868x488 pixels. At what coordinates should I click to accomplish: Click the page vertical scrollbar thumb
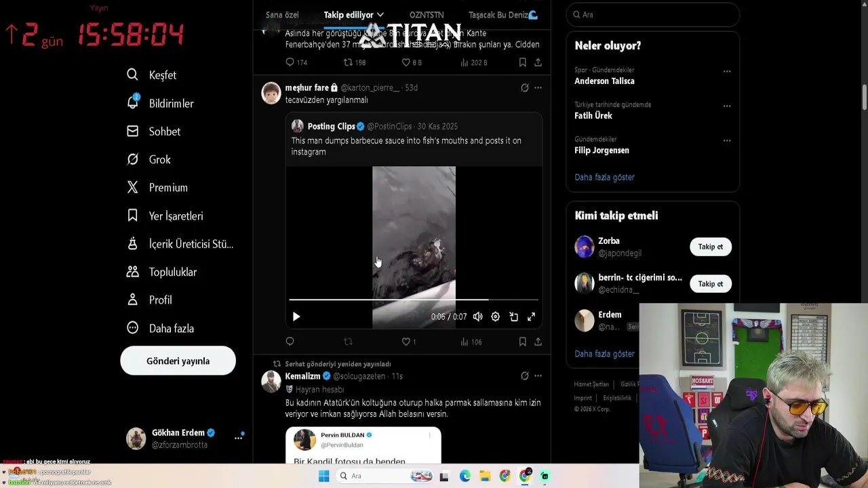[x=865, y=97]
